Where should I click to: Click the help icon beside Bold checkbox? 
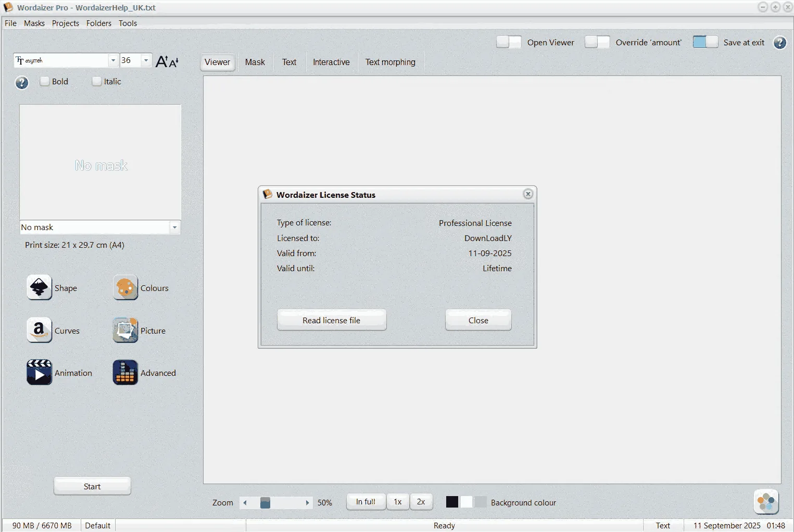coord(21,82)
